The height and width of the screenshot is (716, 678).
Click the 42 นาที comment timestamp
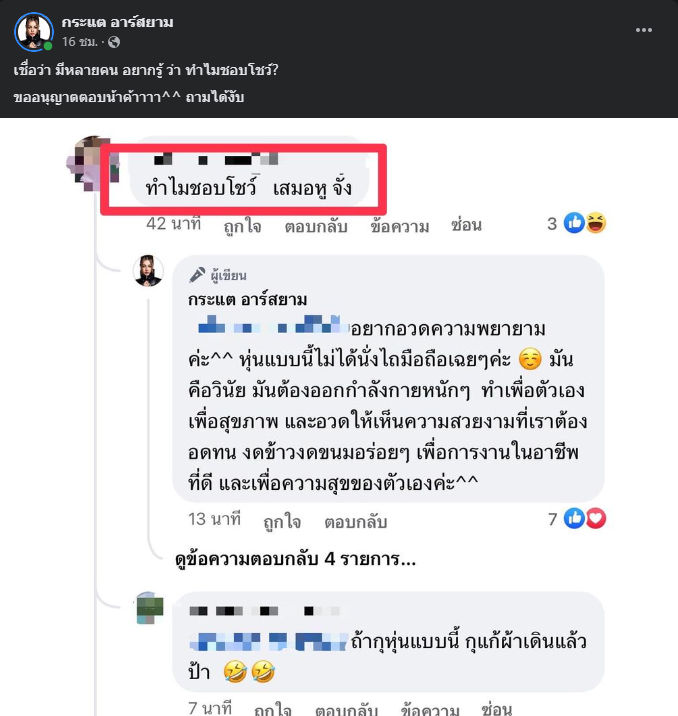[173, 225]
